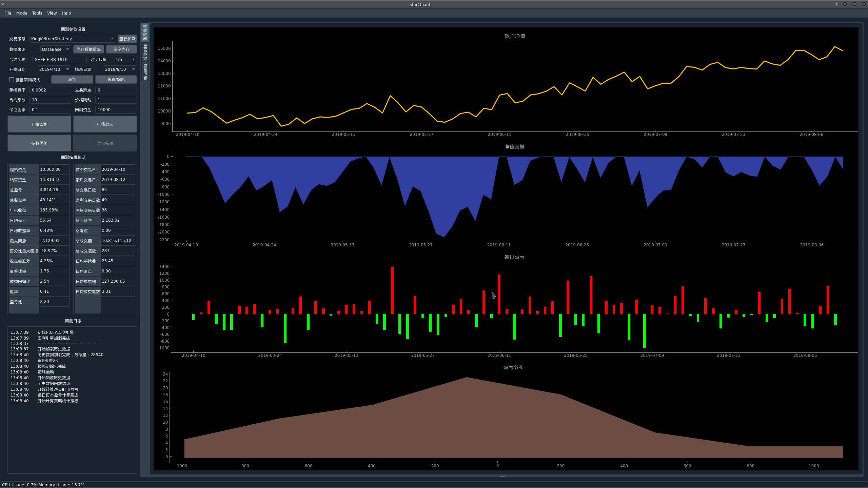Click the 手续费率 input field showing 0.0002
The width and height of the screenshot is (868, 488).
[50, 90]
